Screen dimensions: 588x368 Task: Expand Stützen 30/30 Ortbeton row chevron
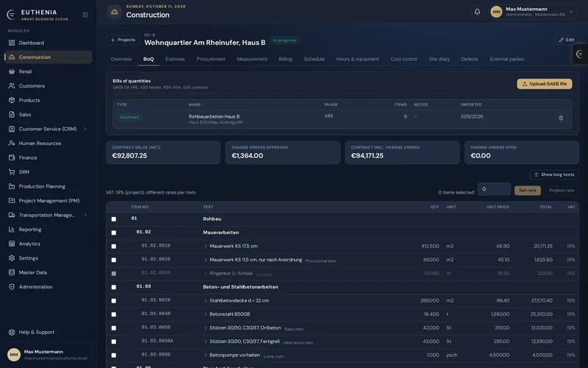[x=206, y=328]
